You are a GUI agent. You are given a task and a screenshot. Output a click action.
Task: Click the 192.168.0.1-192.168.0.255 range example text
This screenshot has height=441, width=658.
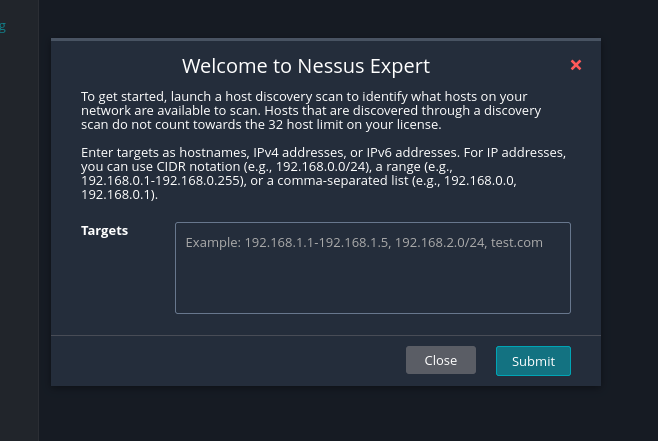pyautogui.click(x=162, y=181)
